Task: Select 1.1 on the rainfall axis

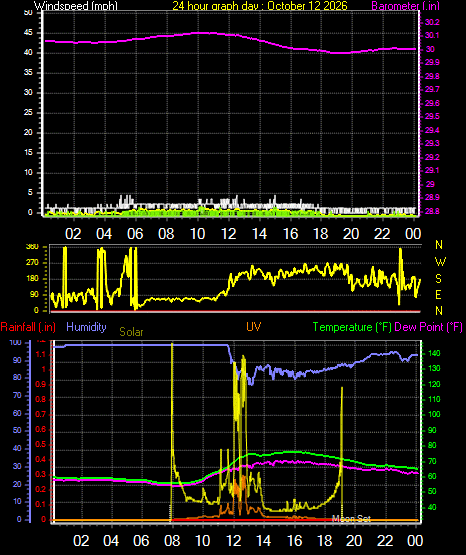Action: [41, 354]
